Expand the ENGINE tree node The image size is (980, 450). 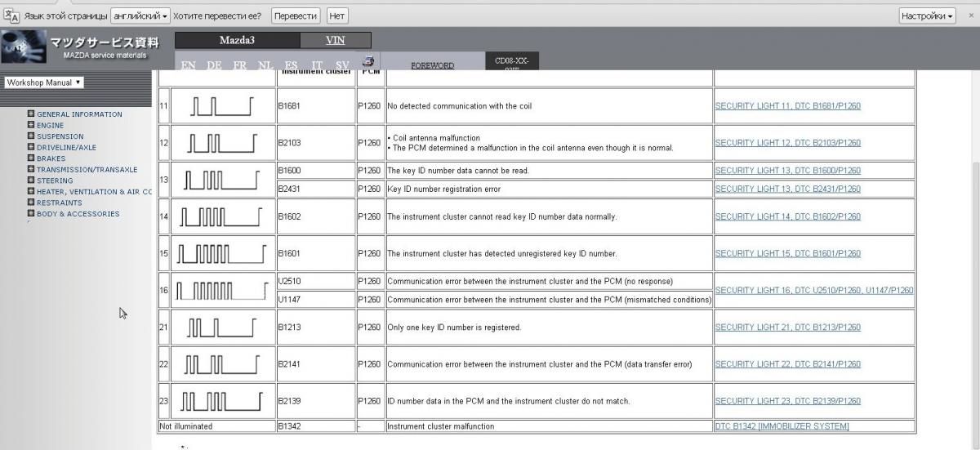pyautogui.click(x=31, y=125)
